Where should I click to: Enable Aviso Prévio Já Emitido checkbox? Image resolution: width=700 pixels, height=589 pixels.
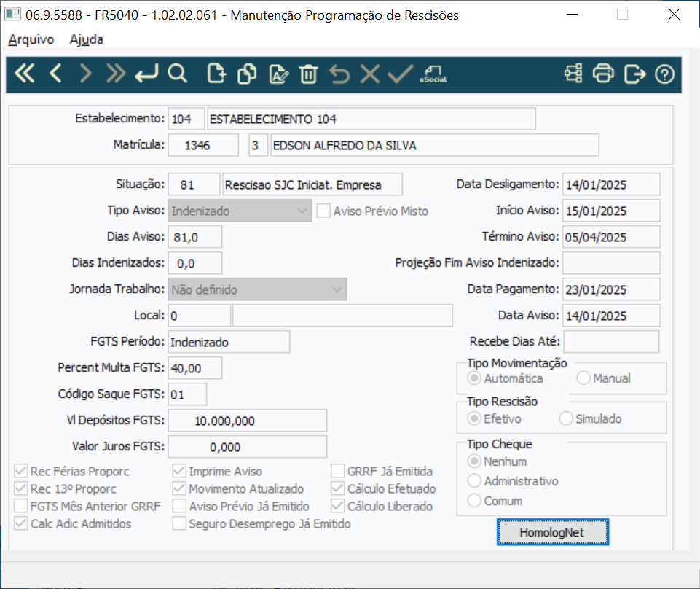[179, 506]
